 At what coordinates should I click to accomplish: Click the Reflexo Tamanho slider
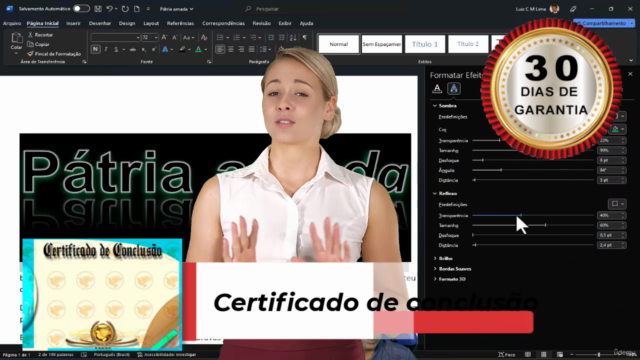coord(533,225)
